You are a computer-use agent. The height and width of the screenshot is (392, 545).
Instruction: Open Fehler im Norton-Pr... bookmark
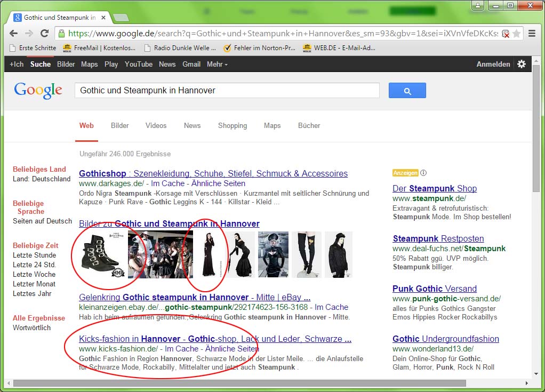260,48
